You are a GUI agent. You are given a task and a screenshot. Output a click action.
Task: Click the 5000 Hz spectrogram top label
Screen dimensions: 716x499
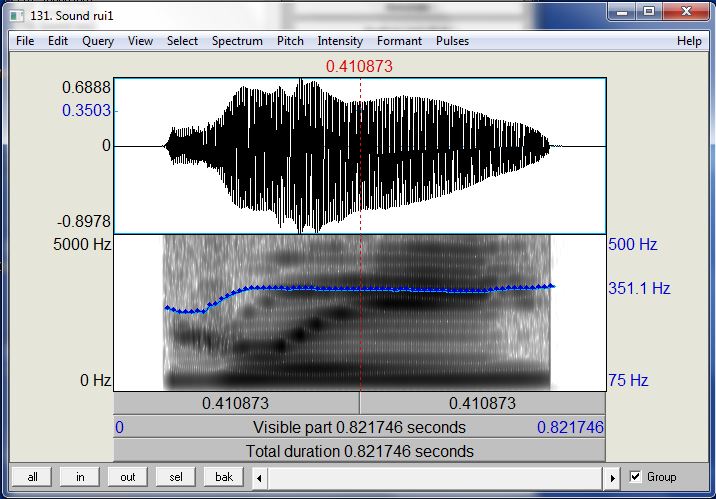82,245
